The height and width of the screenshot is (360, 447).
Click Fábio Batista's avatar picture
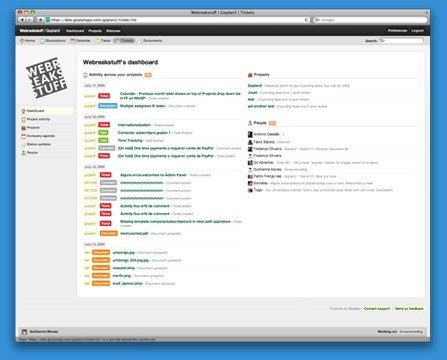(x=250, y=142)
